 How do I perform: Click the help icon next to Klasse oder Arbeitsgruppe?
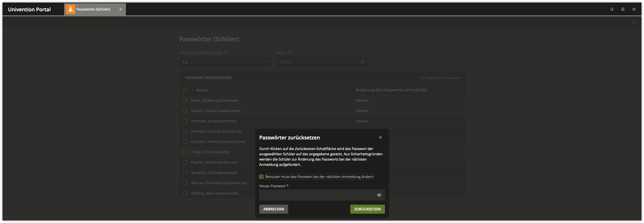[x=226, y=53]
